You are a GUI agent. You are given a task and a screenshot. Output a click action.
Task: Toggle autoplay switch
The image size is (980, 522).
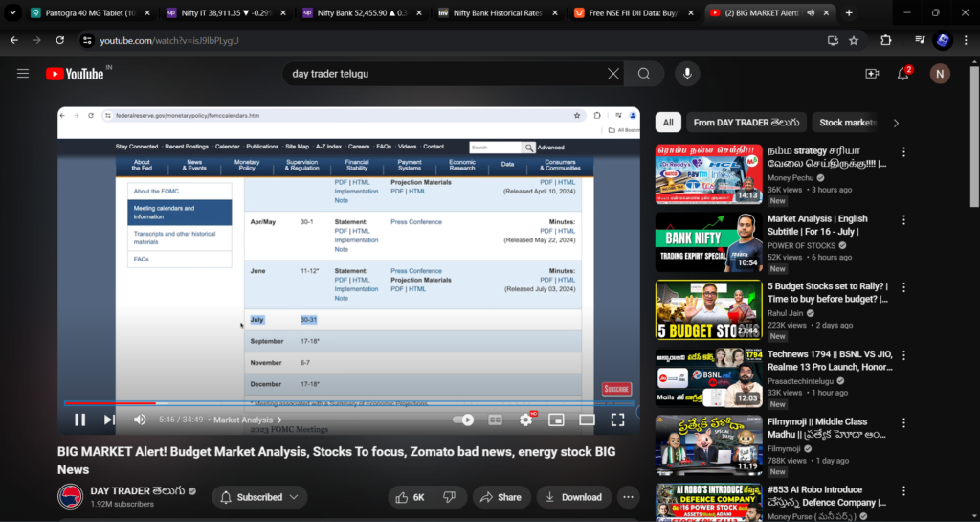coord(463,420)
